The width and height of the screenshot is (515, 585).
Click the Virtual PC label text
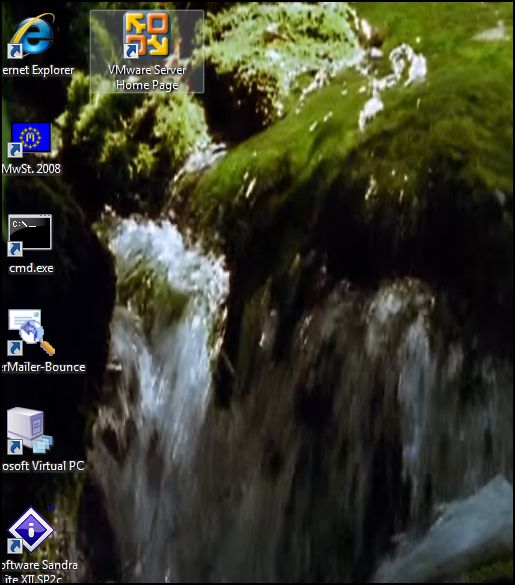(43, 466)
